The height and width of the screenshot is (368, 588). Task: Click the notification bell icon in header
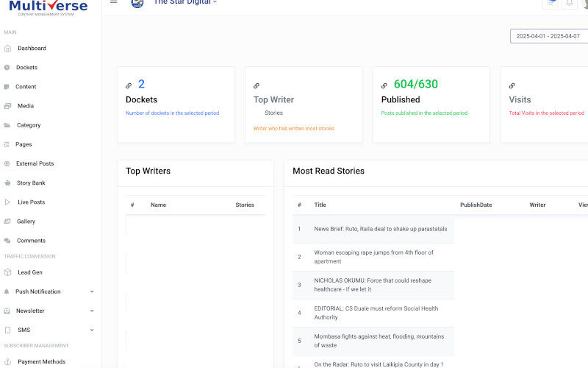(569, 3)
